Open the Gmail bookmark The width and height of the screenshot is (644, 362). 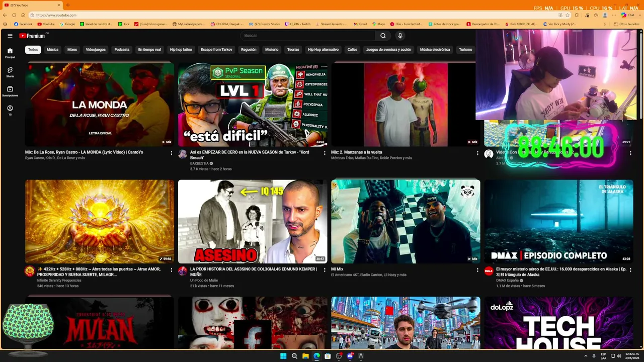tap(360, 24)
